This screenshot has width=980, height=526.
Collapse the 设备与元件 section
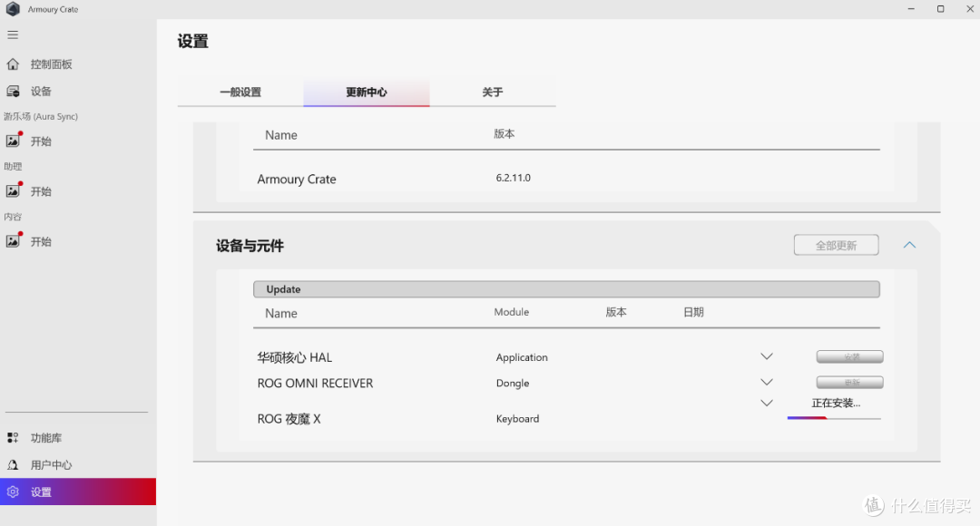pyautogui.click(x=909, y=245)
